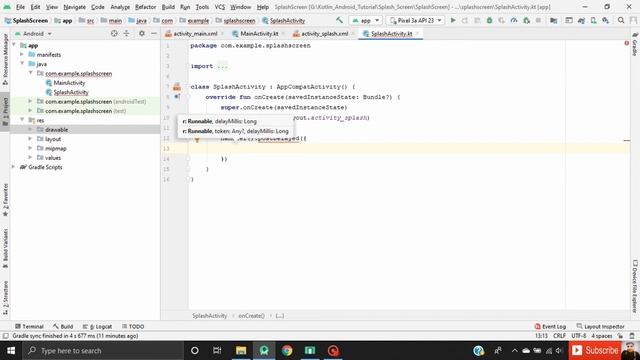640x360 pixels.
Task: Click Sync Project with Gradle Files icon
Action: pyautogui.click(x=581, y=20)
